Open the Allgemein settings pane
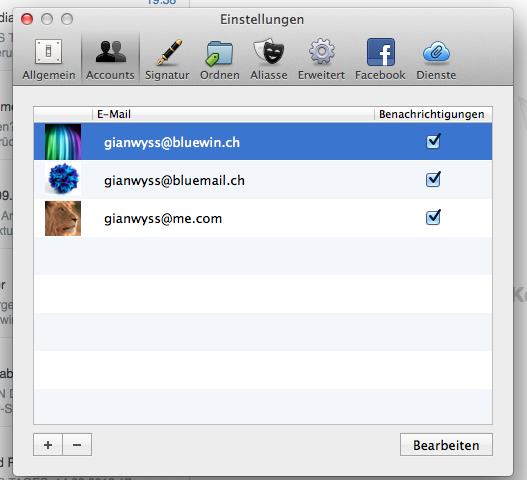 point(49,59)
